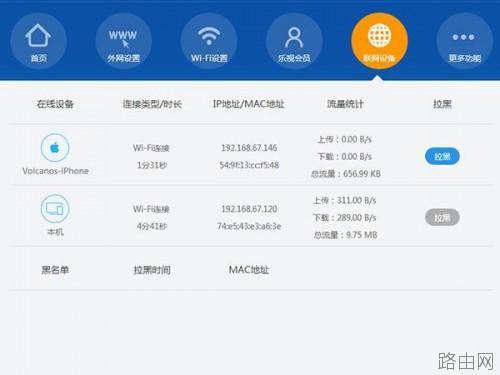Viewport: 500px width, 375px height.
Task: Click 总流量 656.99 KB total traffic
Action: click(346, 174)
